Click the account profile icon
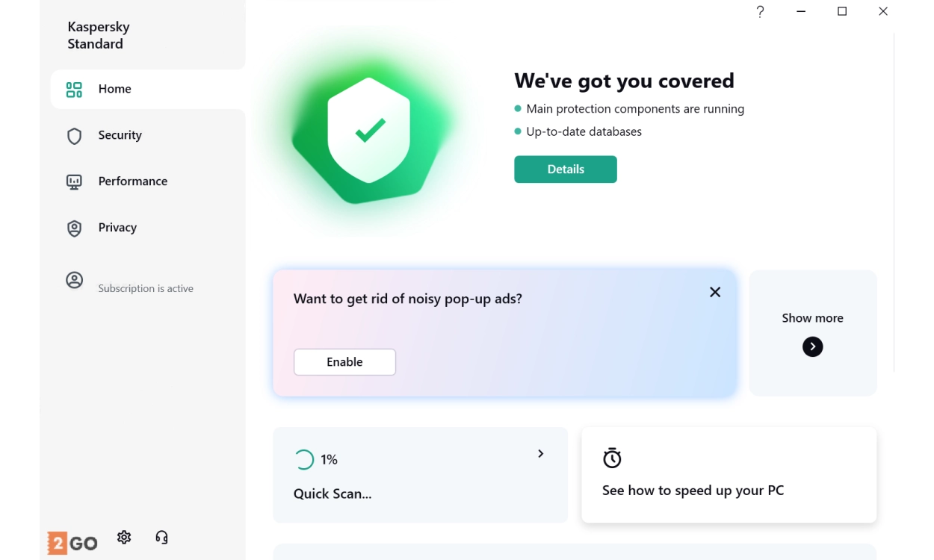The height and width of the screenshot is (560, 934). (74, 281)
